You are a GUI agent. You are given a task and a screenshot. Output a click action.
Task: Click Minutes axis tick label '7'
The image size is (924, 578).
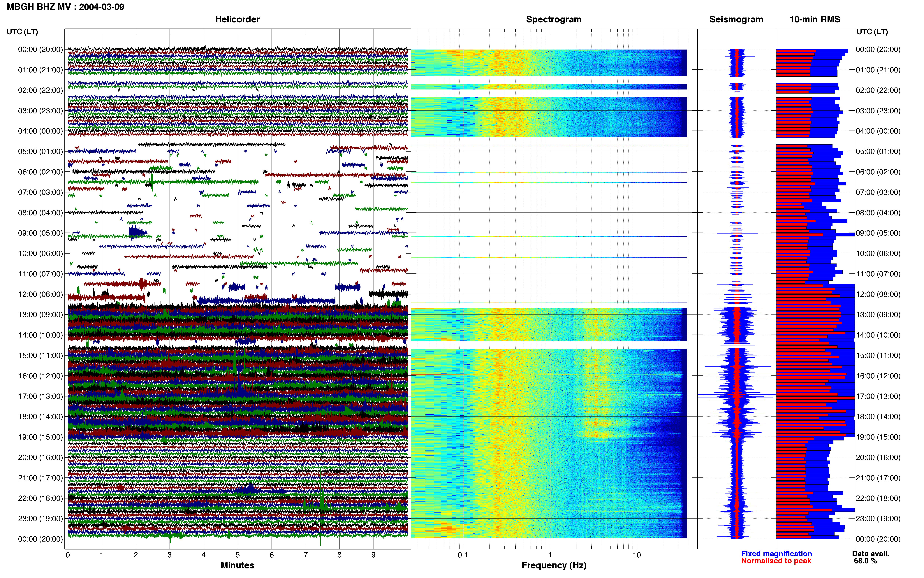point(306,555)
